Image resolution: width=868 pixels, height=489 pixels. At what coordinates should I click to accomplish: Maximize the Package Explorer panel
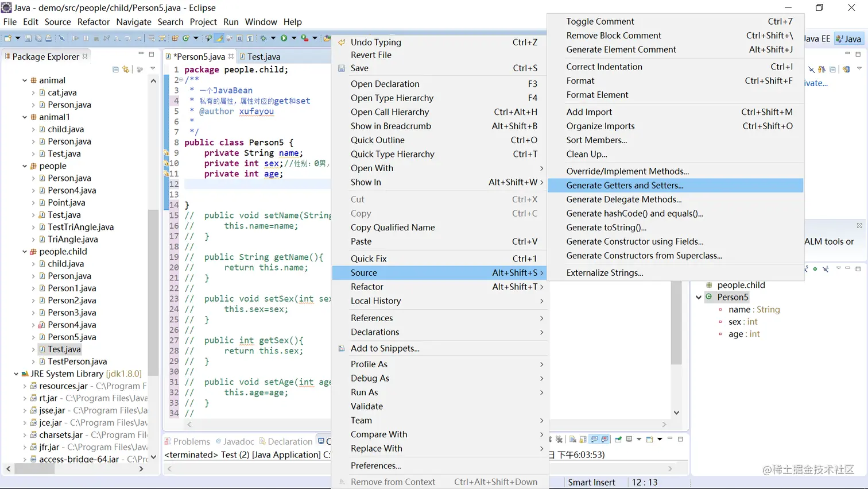point(152,54)
